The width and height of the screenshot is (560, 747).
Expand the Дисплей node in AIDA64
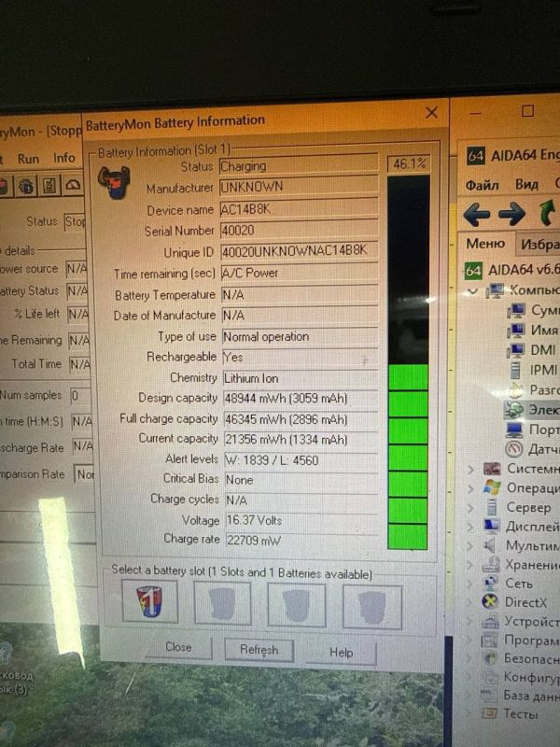(x=470, y=527)
